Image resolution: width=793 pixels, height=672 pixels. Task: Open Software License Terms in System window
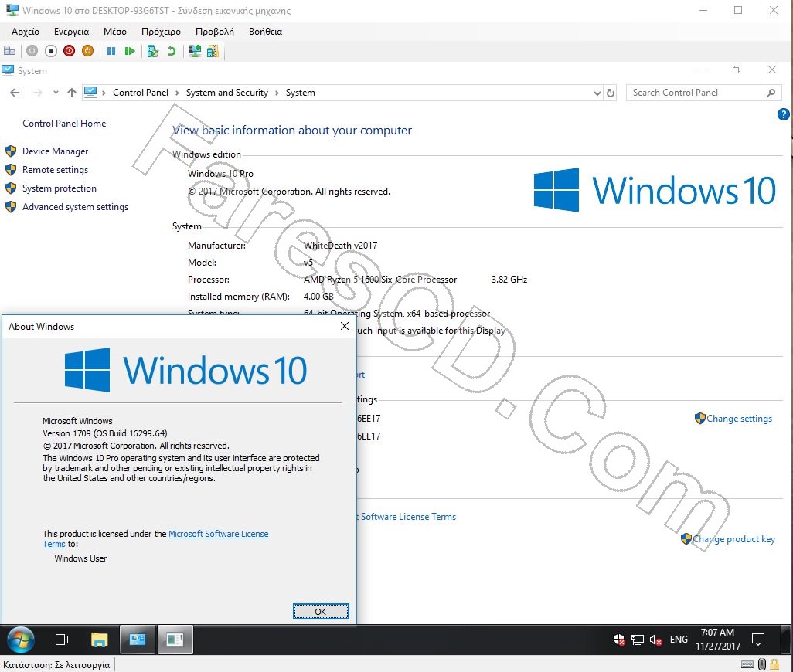click(407, 517)
